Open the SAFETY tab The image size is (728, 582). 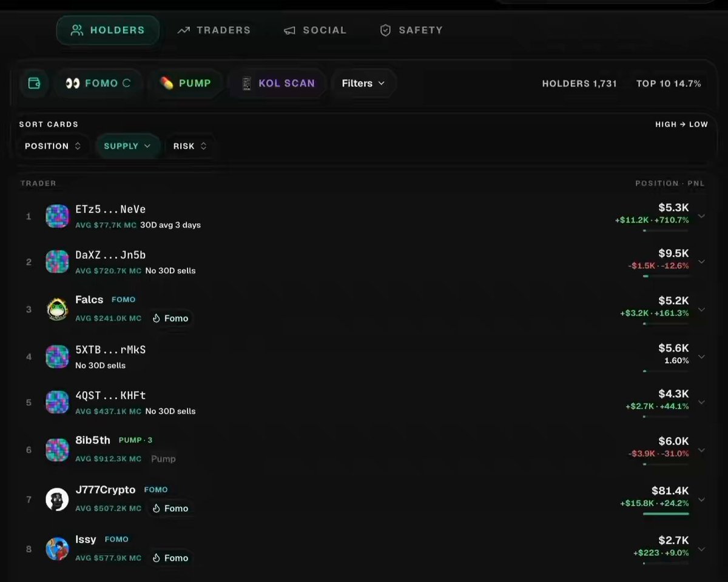[x=411, y=30]
